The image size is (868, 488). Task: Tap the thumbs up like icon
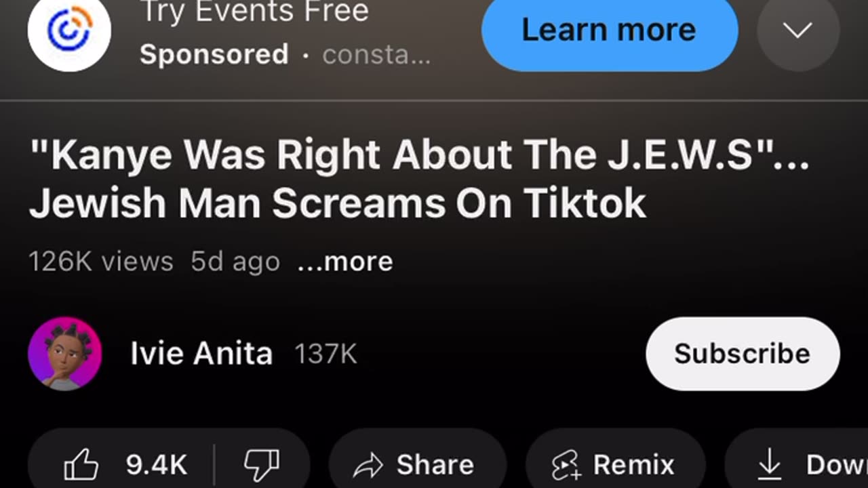(81, 465)
